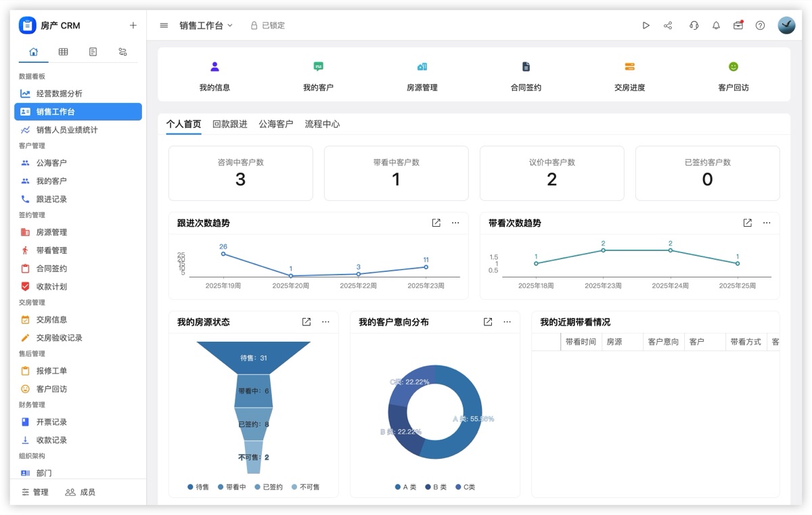This screenshot has height=515, width=812.
Task: Open 带看管理 in sidebar
Action: (78, 250)
